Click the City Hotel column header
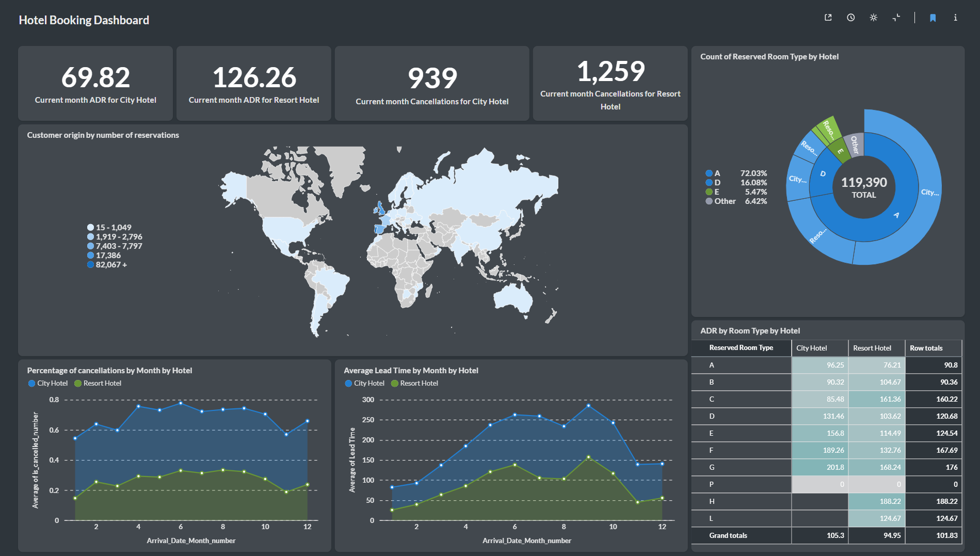The image size is (980, 556). point(811,348)
